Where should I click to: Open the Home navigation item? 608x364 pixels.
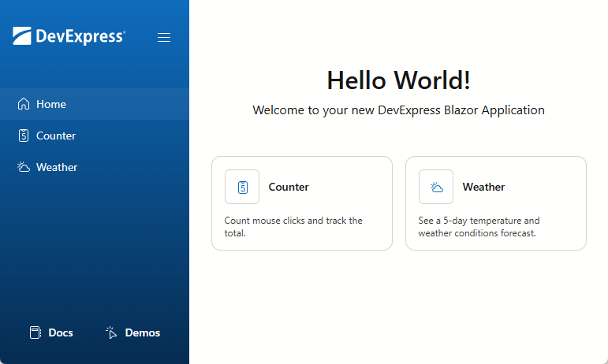[95, 104]
